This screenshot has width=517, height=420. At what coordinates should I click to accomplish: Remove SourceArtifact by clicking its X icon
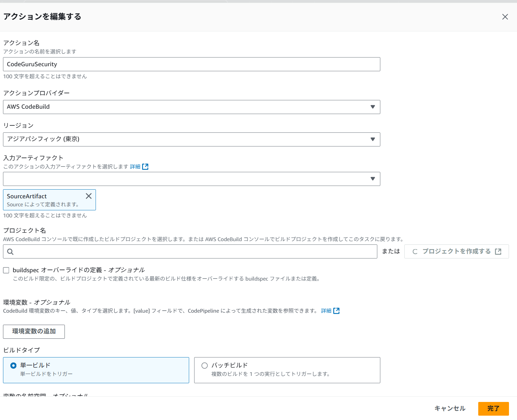pyautogui.click(x=89, y=196)
